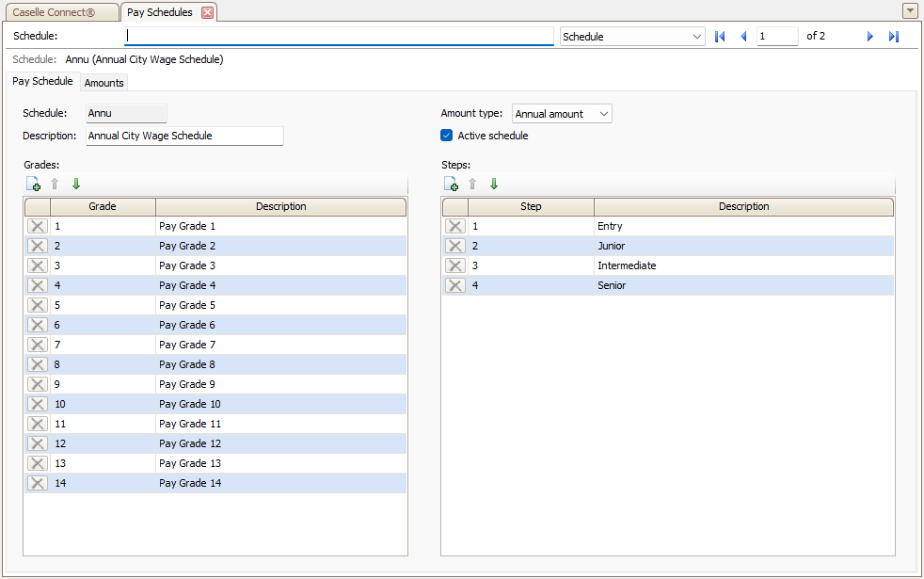Delete Pay Grade 10 row
This screenshot has height=579, width=924.
point(37,404)
